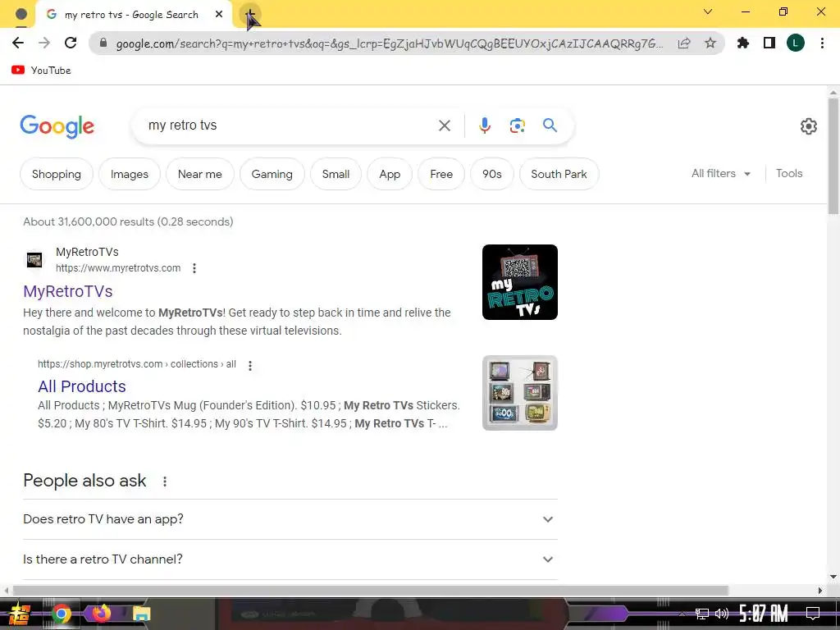Expand "Does retro TV have an app?"

click(290, 519)
